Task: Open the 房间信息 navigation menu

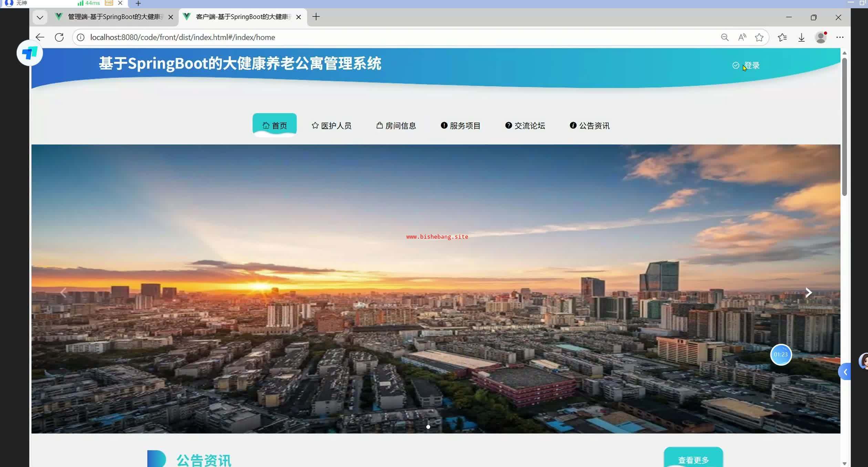Action: click(396, 126)
